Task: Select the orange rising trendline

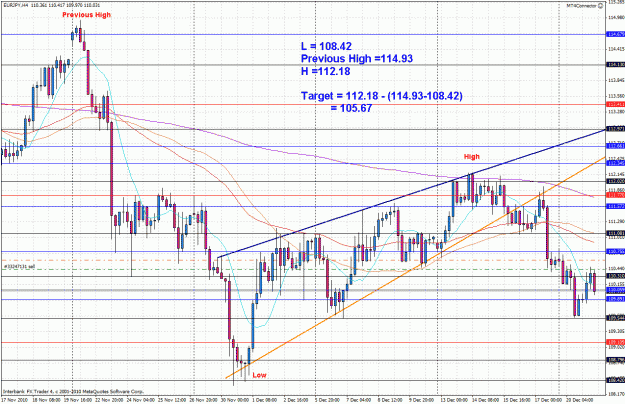Action: tap(415, 268)
